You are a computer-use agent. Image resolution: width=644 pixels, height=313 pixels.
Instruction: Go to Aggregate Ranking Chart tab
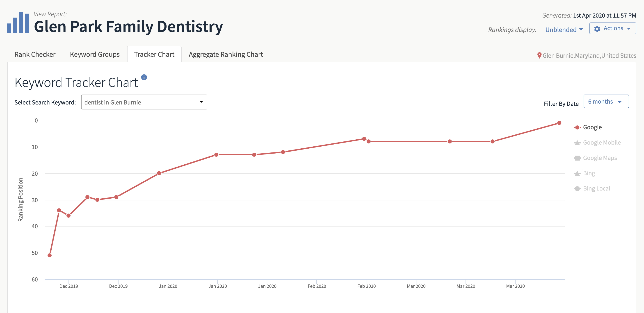click(x=226, y=54)
